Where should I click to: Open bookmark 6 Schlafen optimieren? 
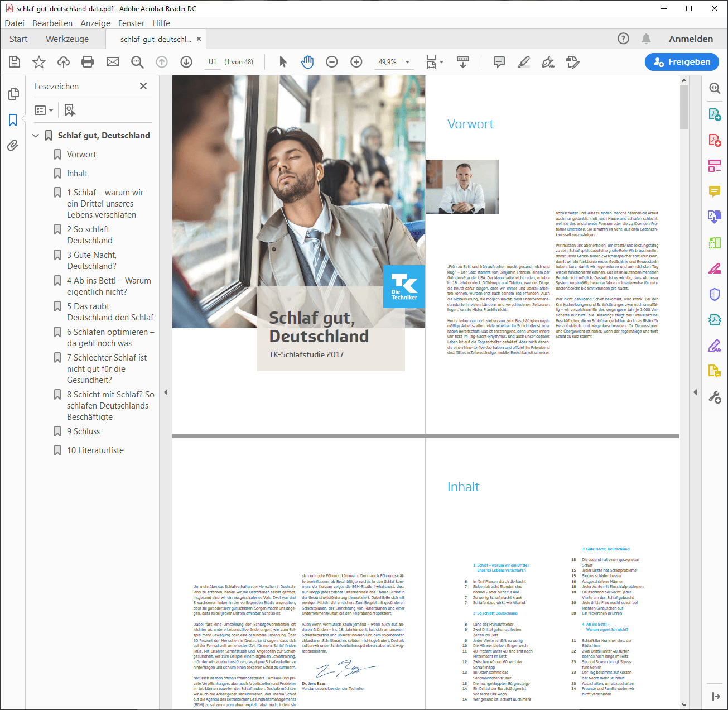click(x=110, y=338)
